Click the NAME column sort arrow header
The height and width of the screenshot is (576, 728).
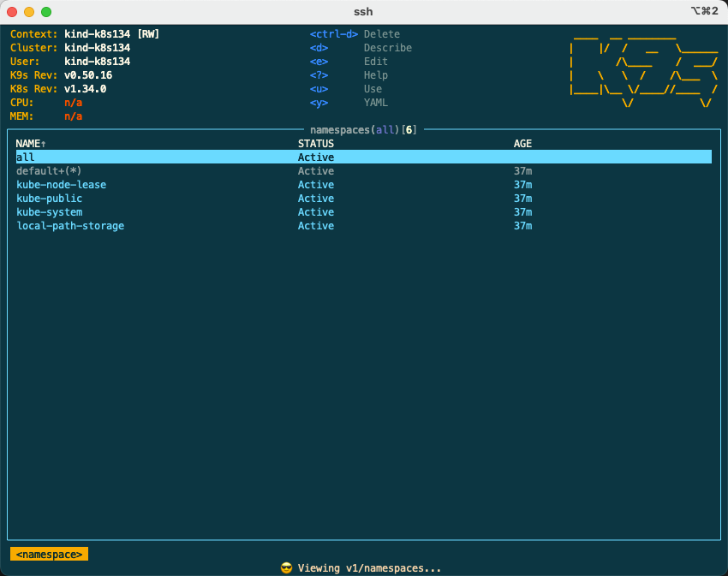tap(31, 144)
